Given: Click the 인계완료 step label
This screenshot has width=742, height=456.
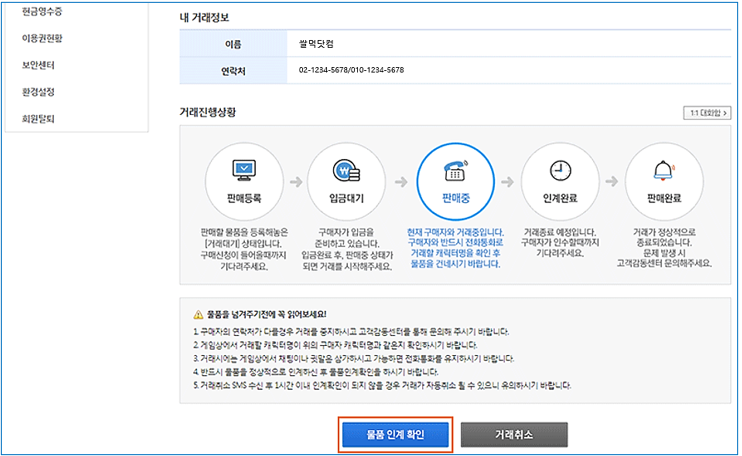Looking at the screenshot, I should 560,198.
